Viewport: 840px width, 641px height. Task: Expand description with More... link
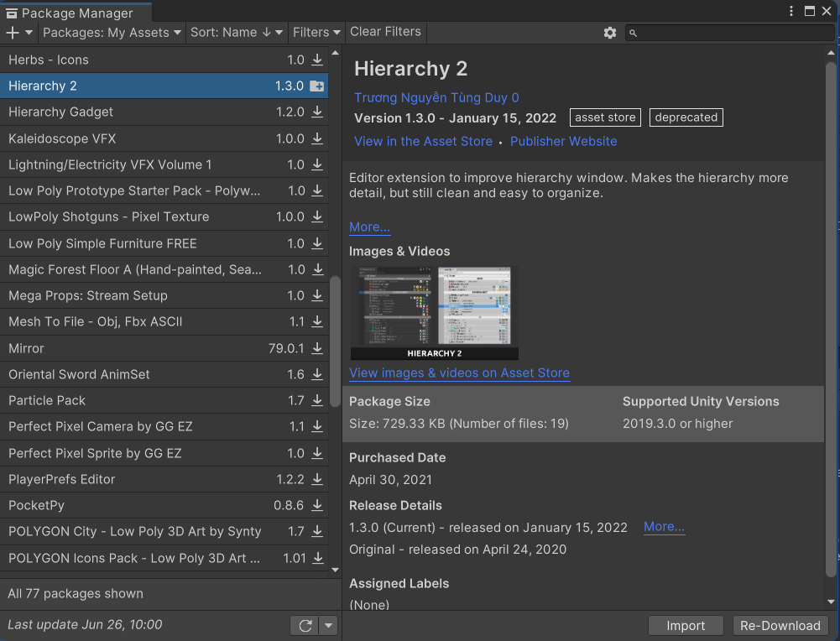(x=369, y=227)
